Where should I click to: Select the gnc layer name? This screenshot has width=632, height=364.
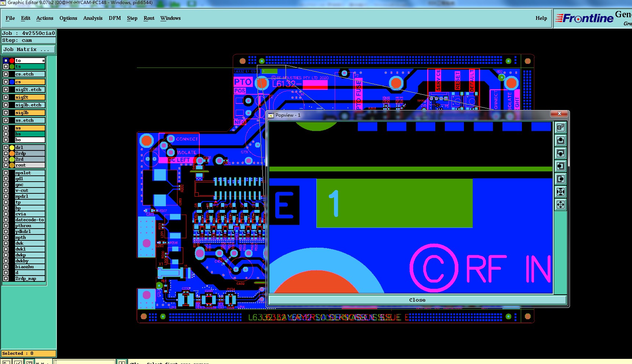tap(30, 185)
